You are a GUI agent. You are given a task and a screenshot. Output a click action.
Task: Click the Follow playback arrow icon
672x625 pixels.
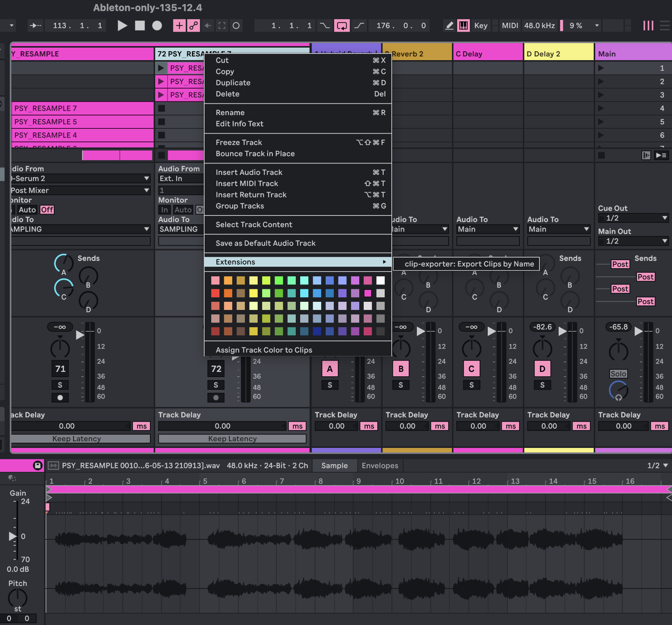[36, 25]
